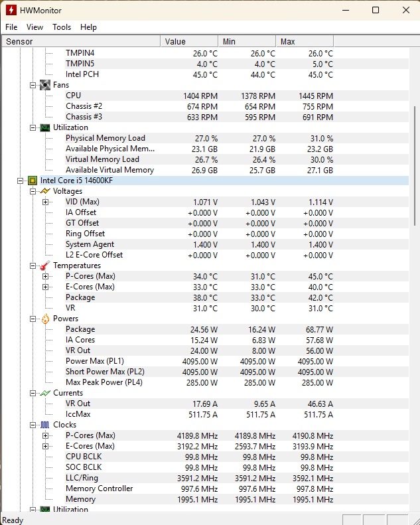The width and height of the screenshot is (420, 525).
Task: Click the Ready status bar text
Action: [x=13, y=520]
